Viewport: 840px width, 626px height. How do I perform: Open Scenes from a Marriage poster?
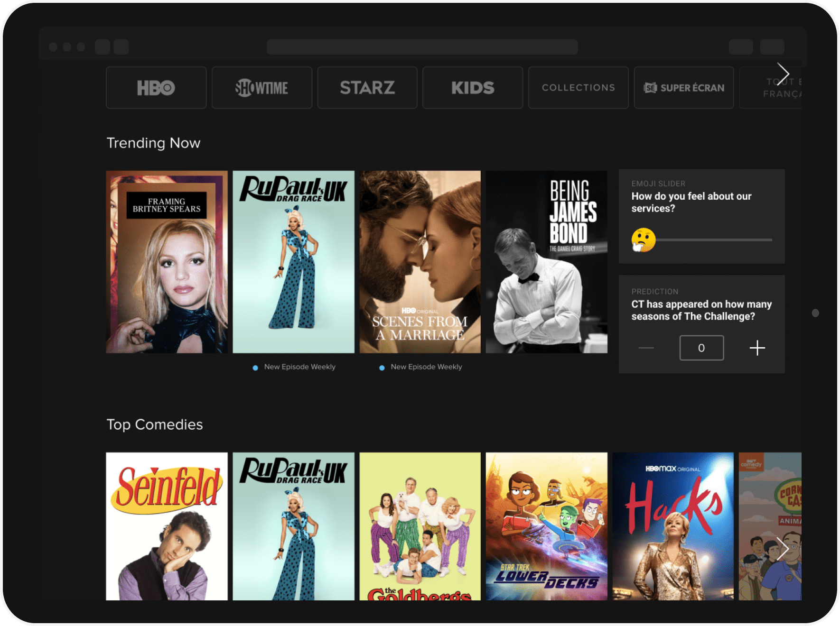click(420, 262)
